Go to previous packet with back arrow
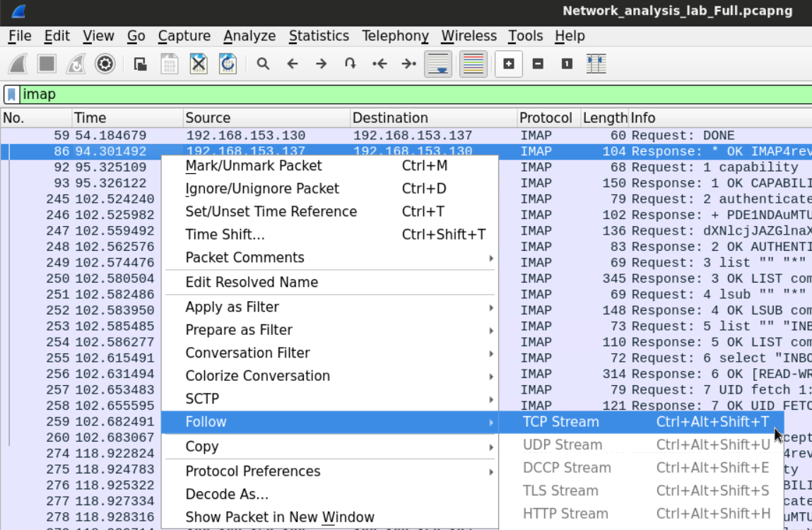Screen dimensions: 812x530 coord(293,64)
